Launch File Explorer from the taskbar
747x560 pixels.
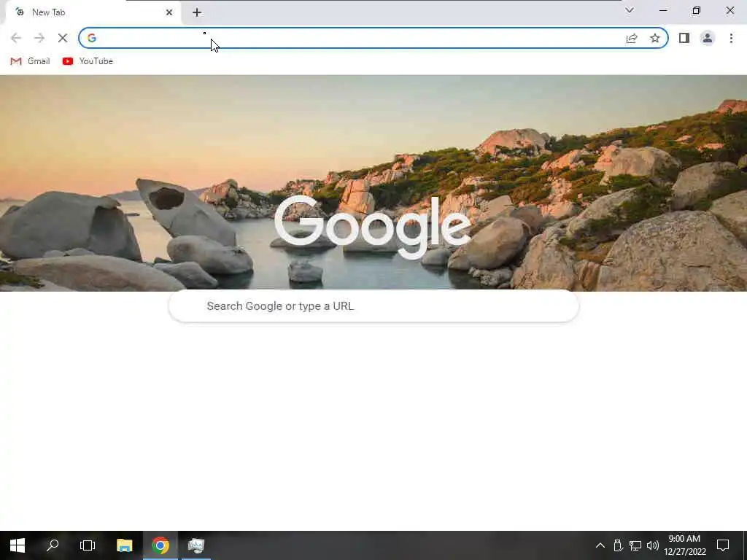coord(124,545)
